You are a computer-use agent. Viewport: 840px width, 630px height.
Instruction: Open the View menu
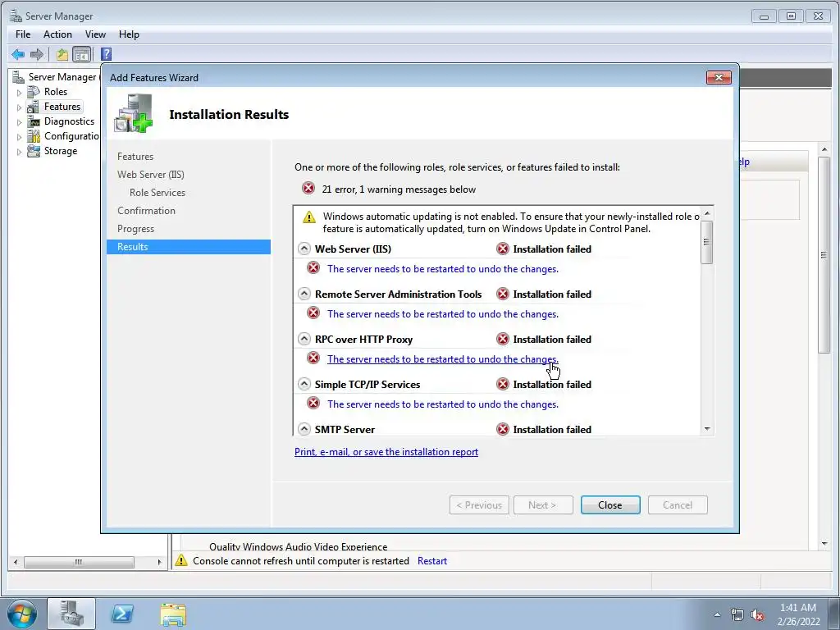coord(95,34)
